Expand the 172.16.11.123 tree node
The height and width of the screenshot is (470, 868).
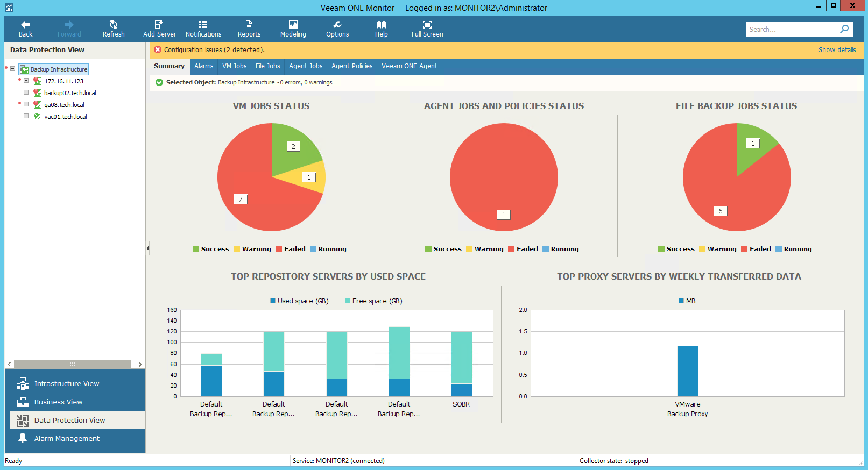(x=26, y=81)
